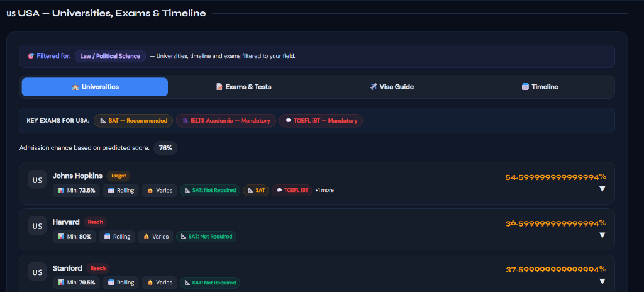
Task: Expand the Harvard row with the arrow
Action: (x=602, y=235)
